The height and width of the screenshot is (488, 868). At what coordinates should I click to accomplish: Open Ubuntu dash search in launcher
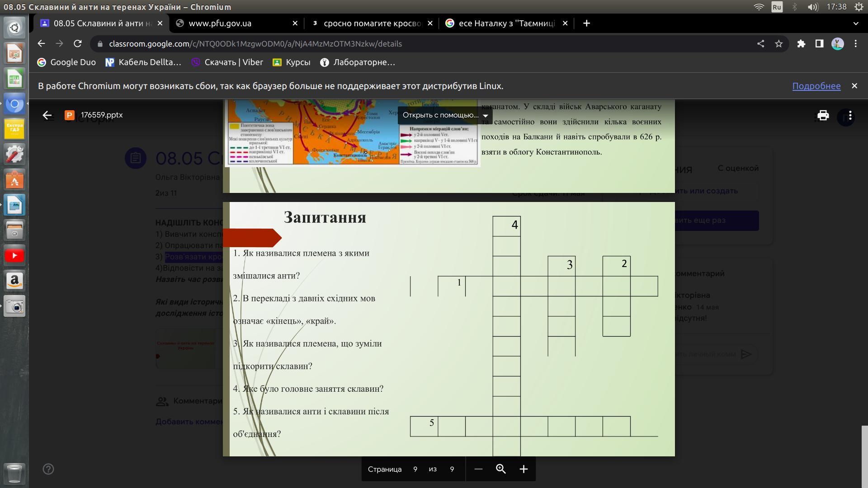click(14, 28)
